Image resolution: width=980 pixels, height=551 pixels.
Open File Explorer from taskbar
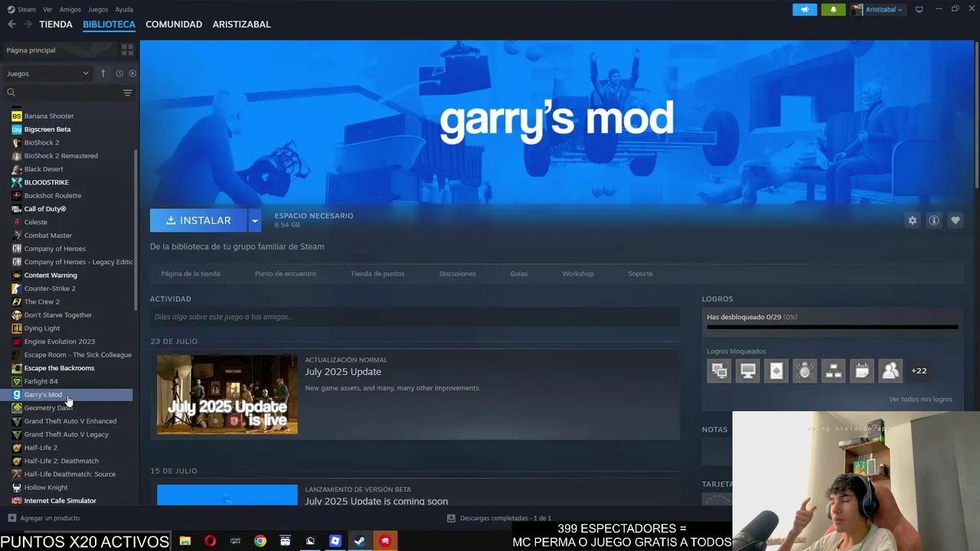coord(185,541)
